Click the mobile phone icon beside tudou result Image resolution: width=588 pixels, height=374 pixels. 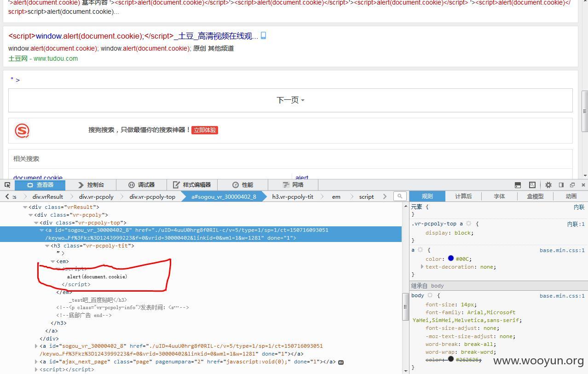click(264, 35)
